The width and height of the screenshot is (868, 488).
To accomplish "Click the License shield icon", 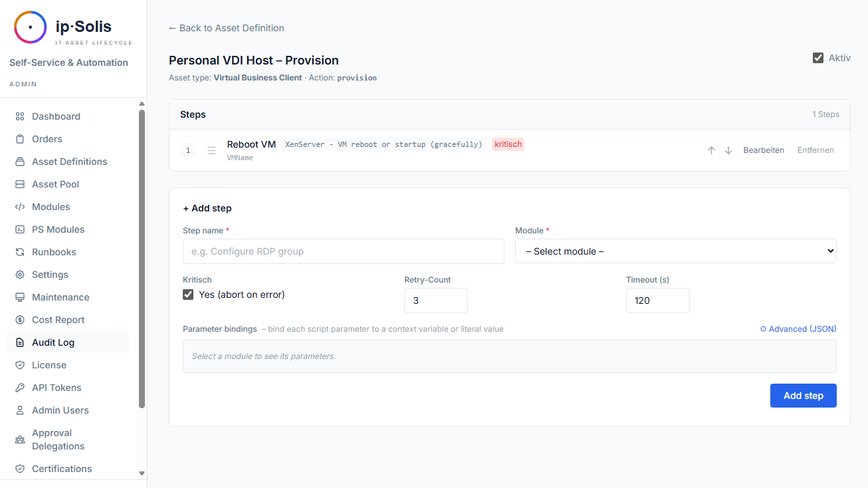I will coord(20,365).
